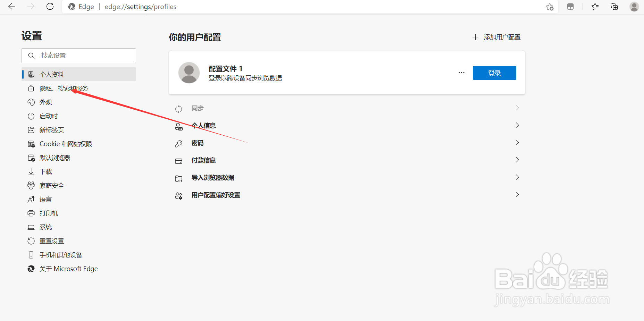
Task: Click the lock icon for privacy settings
Action: (31, 88)
